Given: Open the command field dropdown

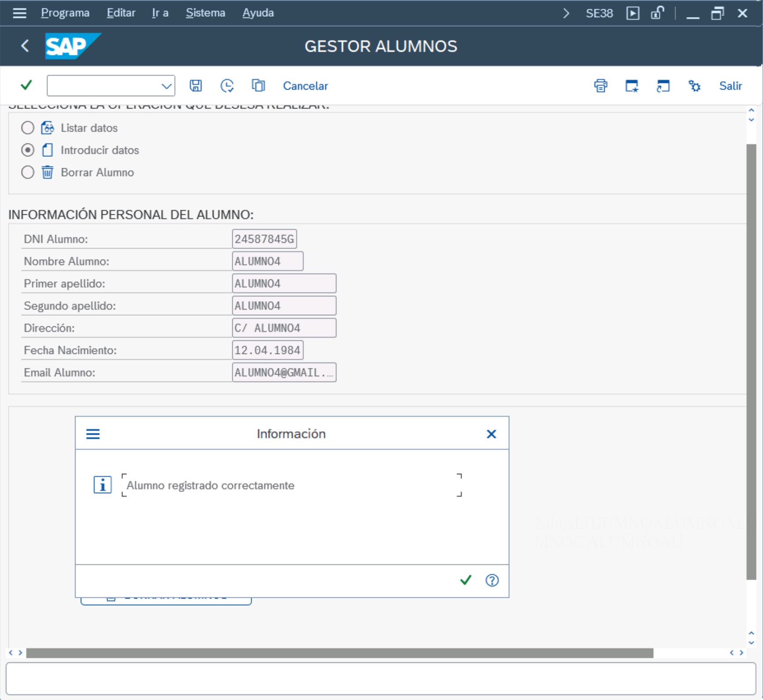Looking at the screenshot, I should (166, 86).
